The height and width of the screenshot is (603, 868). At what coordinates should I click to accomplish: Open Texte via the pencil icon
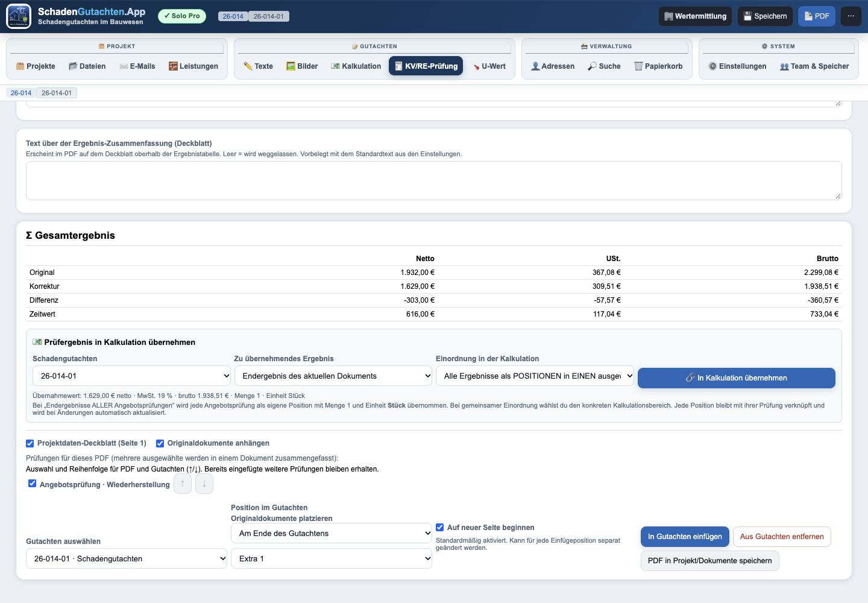tap(248, 66)
